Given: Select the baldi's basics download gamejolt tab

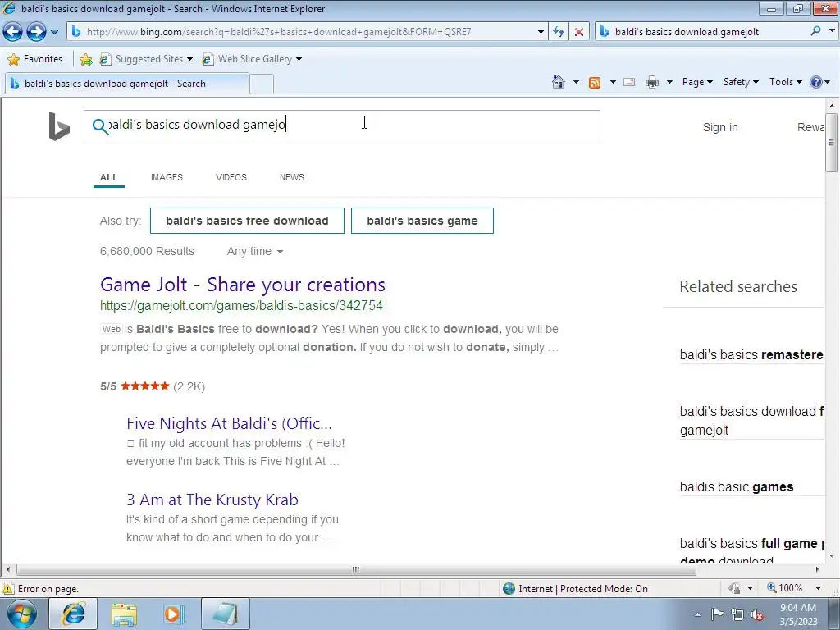Looking at the screenshot, I should 126,84.
